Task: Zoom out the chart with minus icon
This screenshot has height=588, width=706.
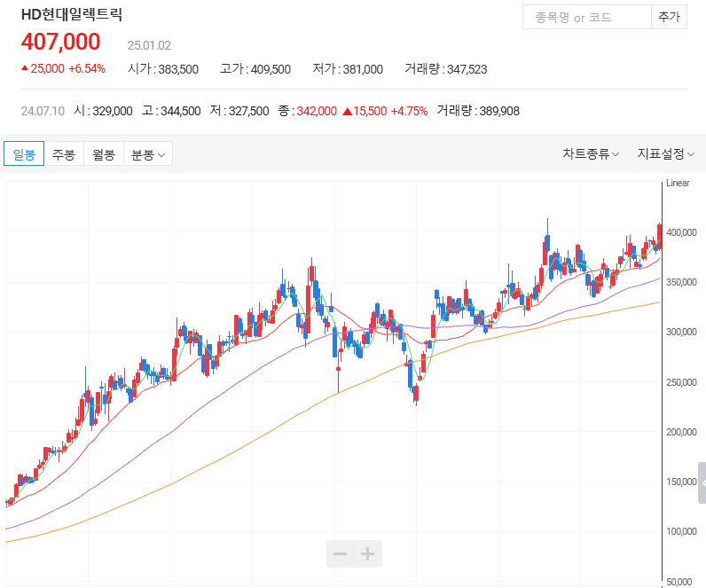Action: pyautogui.click(x=340, y=553)
